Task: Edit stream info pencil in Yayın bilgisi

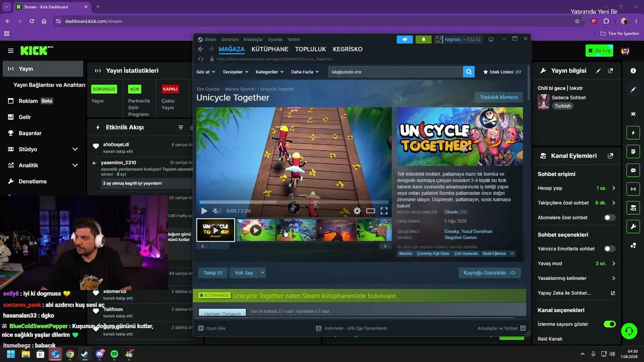Action: click(x=598, y=71)
